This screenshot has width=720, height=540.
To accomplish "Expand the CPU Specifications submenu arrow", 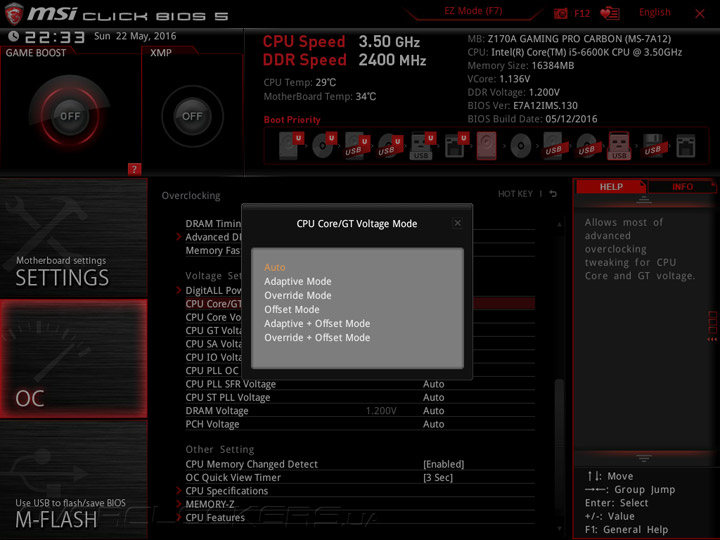I will pos(179,491).
